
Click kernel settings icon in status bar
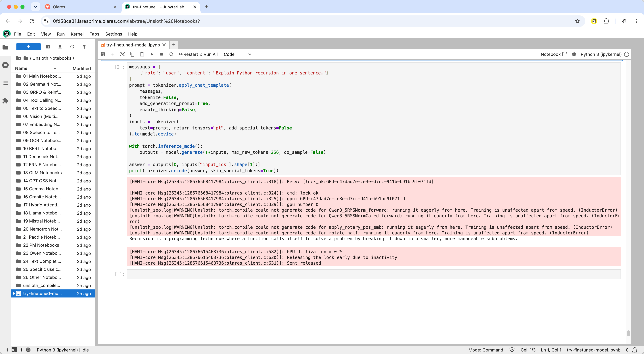[28, 350]
